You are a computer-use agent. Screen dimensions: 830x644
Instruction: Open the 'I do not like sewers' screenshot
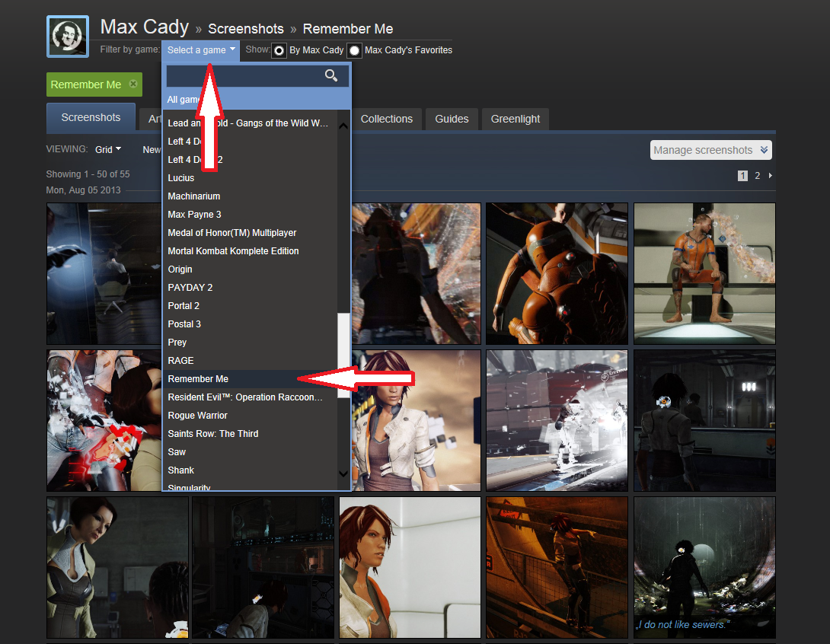704,567
